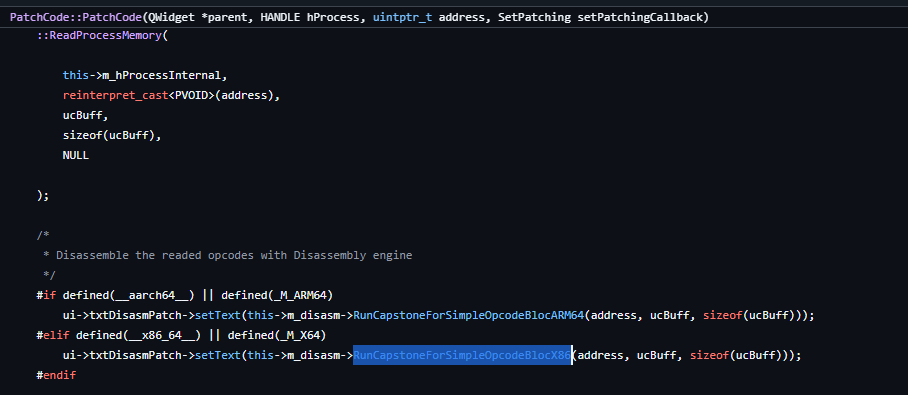Click the _M_X64 macro name
This screenshot has height=395, width=908.
click(x=301, y=335)
